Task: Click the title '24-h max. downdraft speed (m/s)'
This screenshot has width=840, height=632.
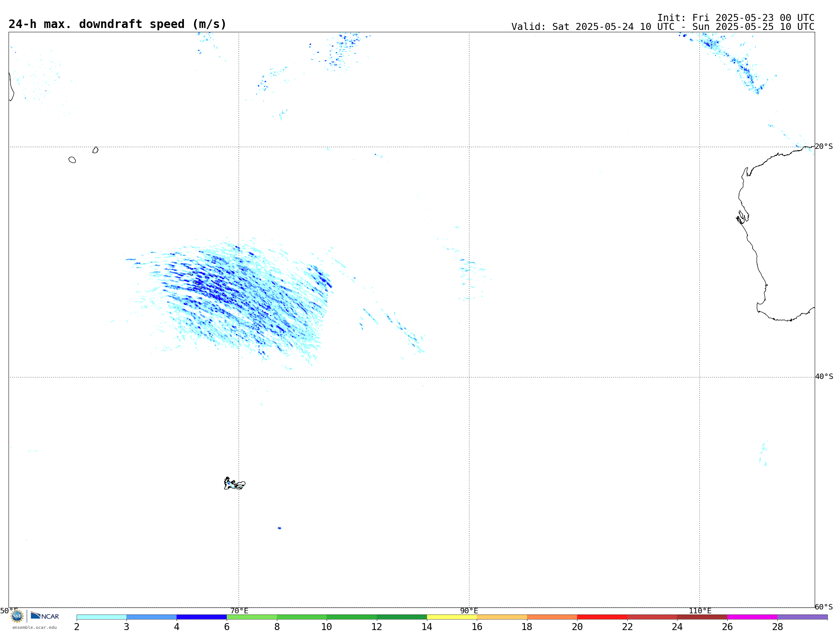Action: point(117,24)
